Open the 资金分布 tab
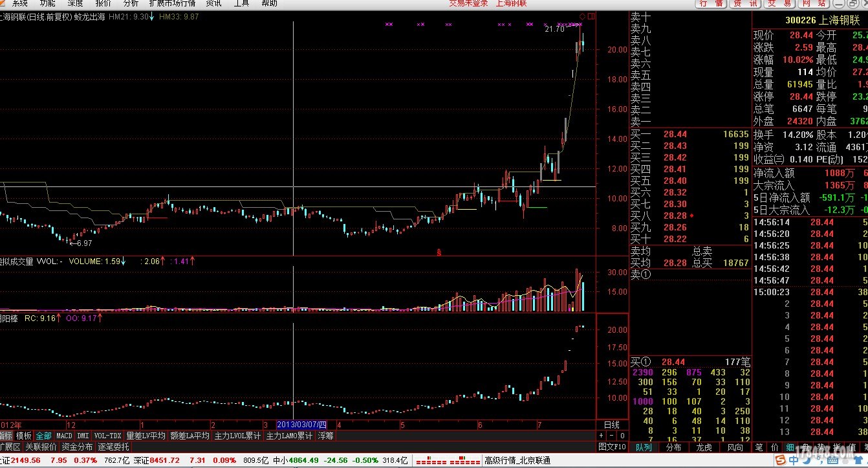 77,447
